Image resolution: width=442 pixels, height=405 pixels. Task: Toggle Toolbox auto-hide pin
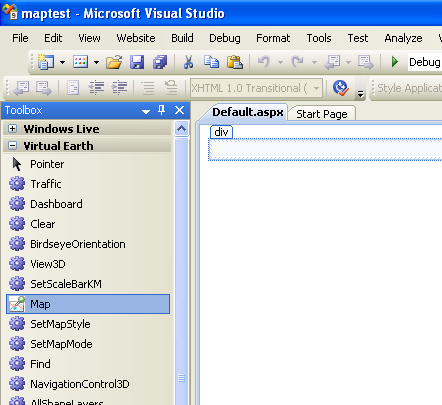coord(162,110)
